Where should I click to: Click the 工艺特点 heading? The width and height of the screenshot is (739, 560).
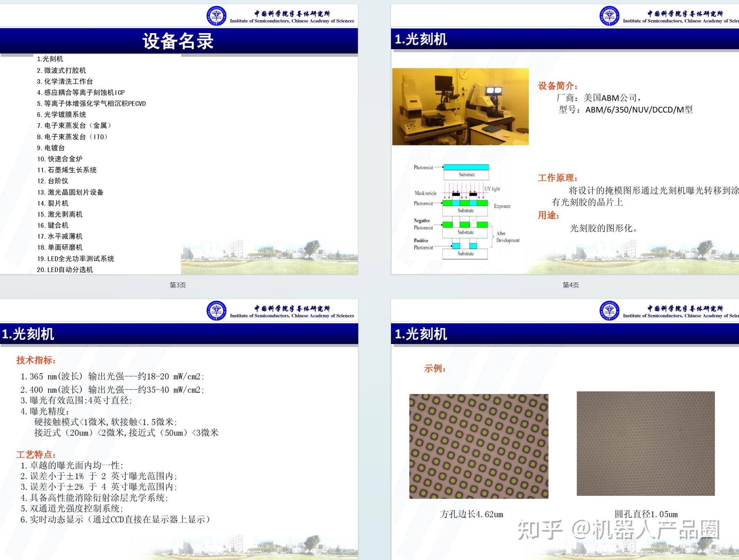coord(36,455)
